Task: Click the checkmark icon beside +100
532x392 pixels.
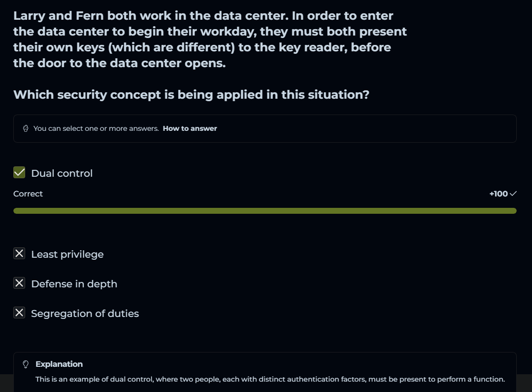Action: (513, 194)
